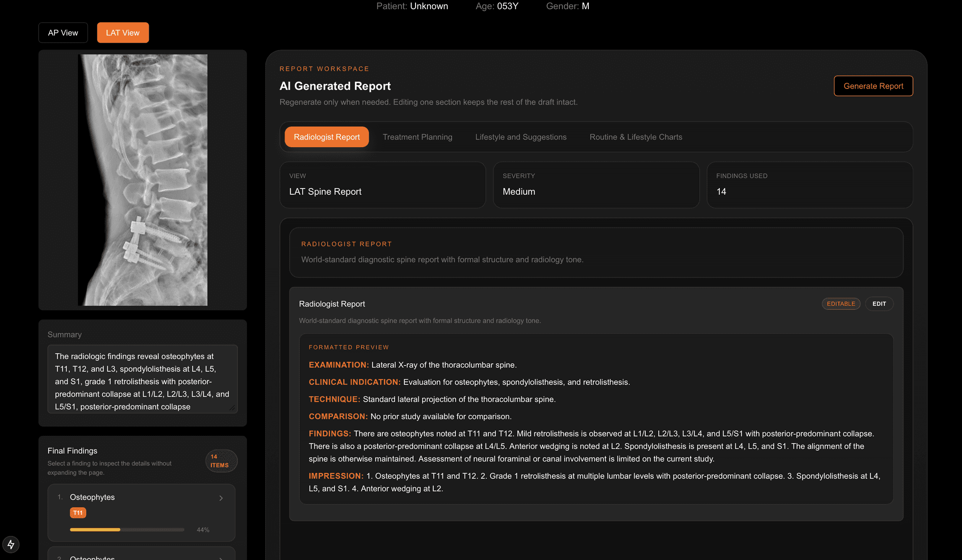Click the IMPRESSION paragraph in preview

pyautogui.click(x=594, y=483)
